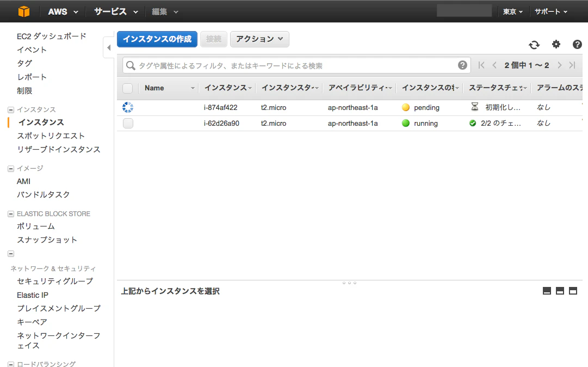This screenshot has width=588, height=367.
Task: Collapse the イメージ sidebar section
Action: (11, 169)
